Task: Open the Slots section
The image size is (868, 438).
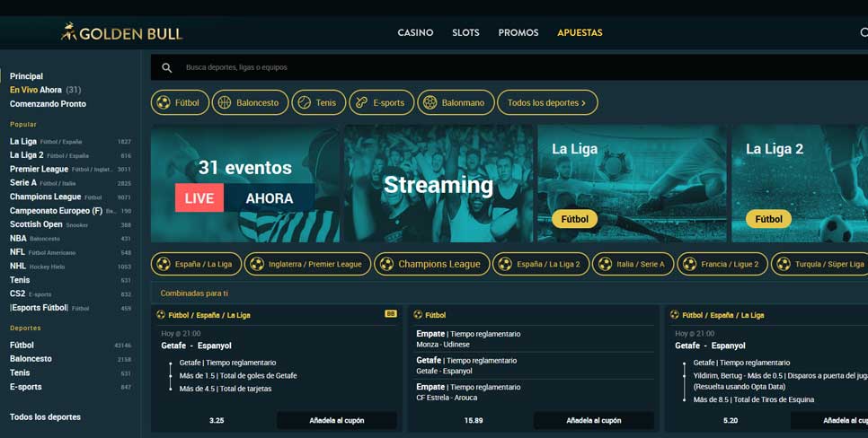Action: point(465,32)
